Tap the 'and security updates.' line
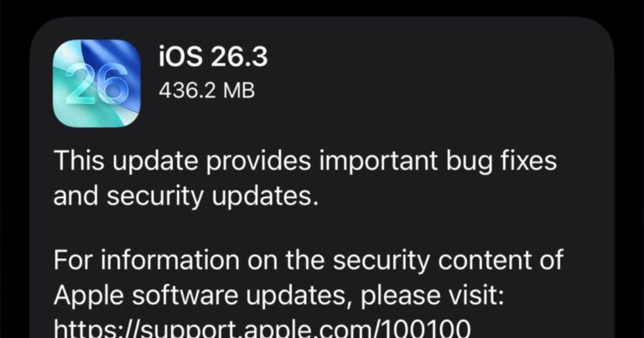 click(186, 196)
